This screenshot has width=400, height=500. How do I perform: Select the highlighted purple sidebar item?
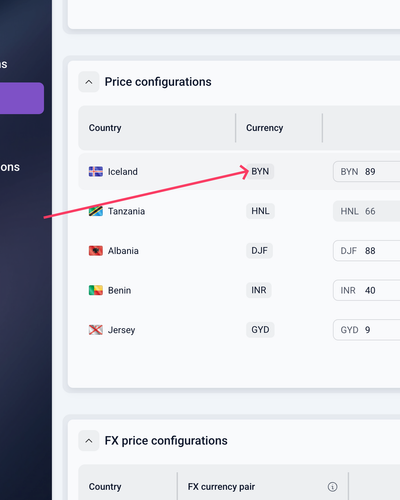click(x=22, y=98)
